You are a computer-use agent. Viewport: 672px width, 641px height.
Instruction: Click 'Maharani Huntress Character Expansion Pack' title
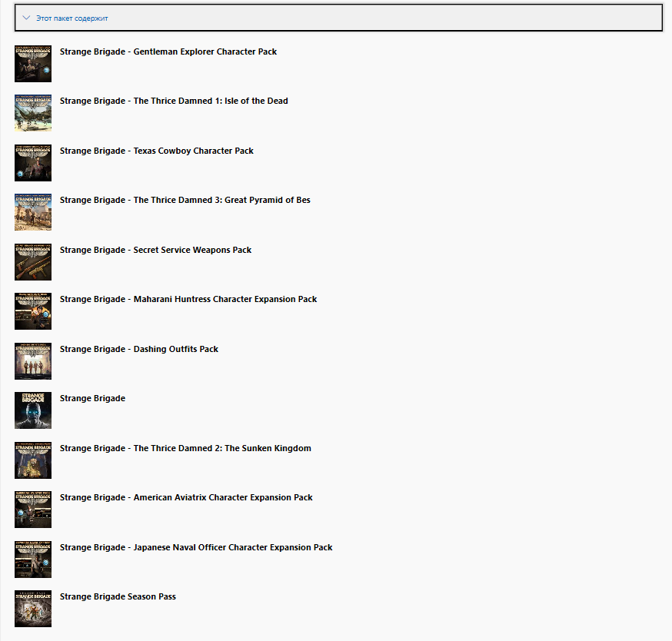(188, 299)
